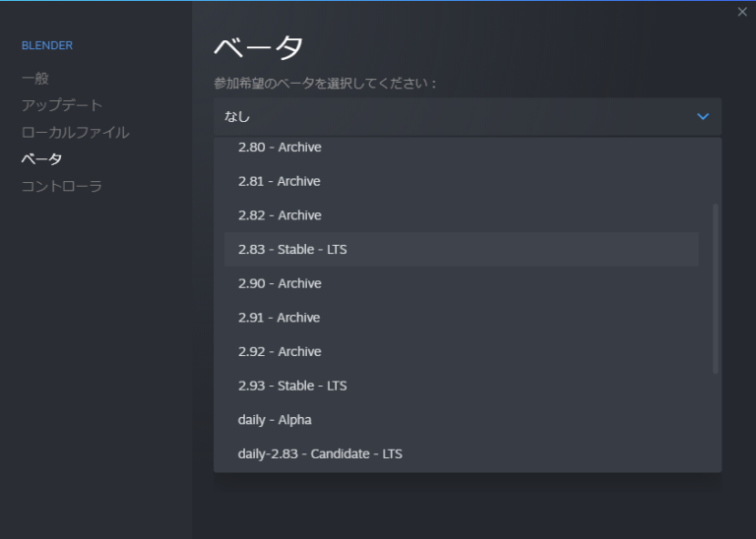The width and height of the screenshot is (756, 539).
Task: Close the Blender properties window
Action: [742, 12]
